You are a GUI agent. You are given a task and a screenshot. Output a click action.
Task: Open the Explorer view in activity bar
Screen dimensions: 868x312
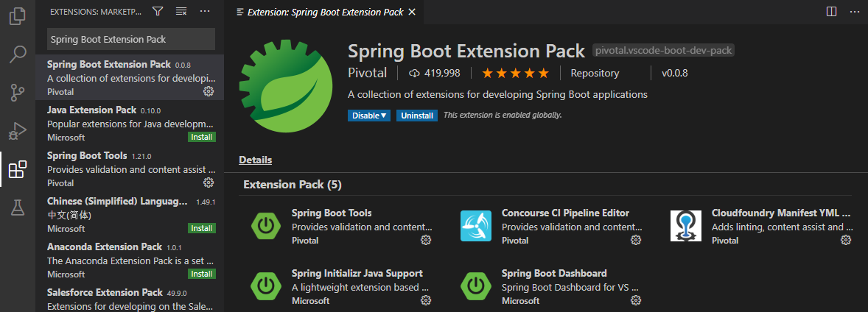tap(18, 15)
